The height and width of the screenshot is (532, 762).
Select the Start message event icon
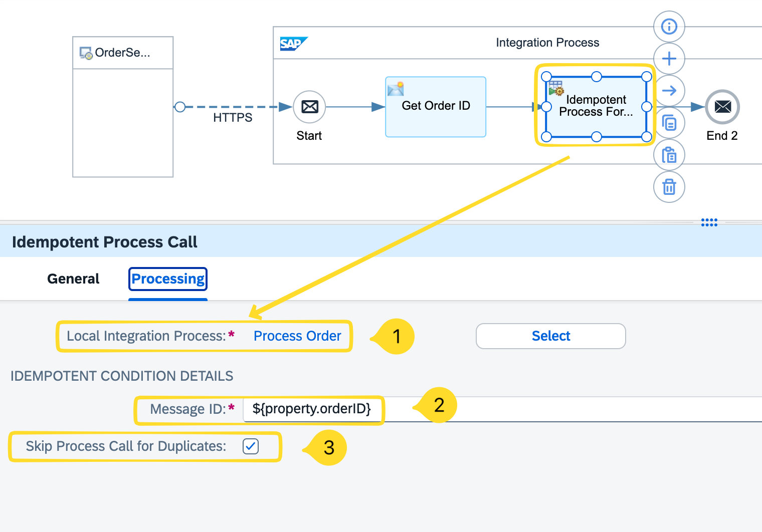pos(309,107)
